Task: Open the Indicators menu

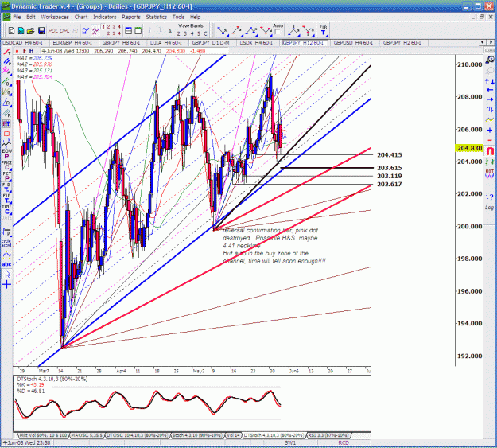Action: tap(105, 17)
